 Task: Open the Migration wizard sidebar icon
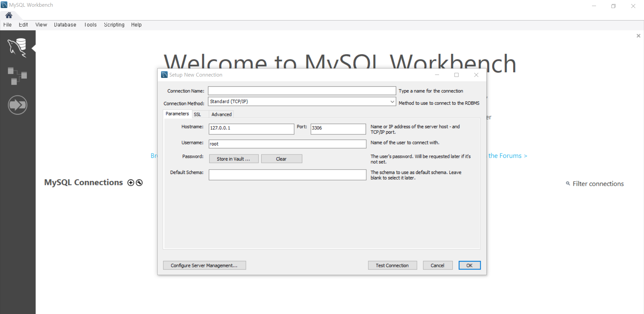point(17,105)
